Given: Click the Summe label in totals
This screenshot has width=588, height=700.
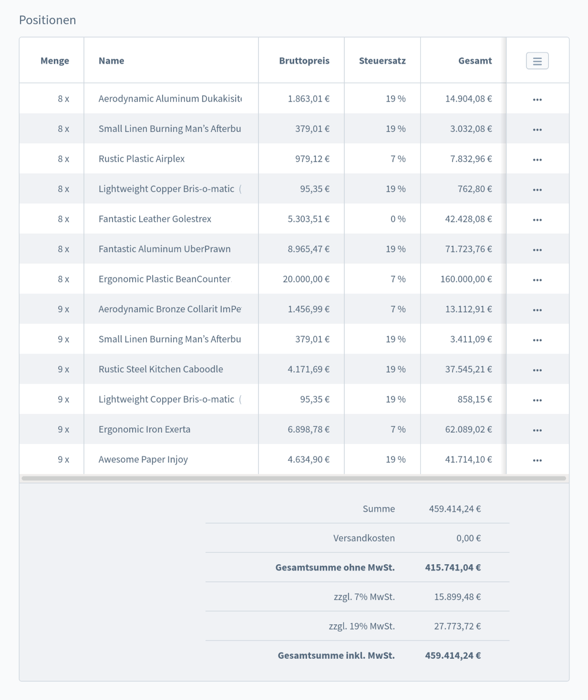Looking at the screenshot, I should point(379,509).
